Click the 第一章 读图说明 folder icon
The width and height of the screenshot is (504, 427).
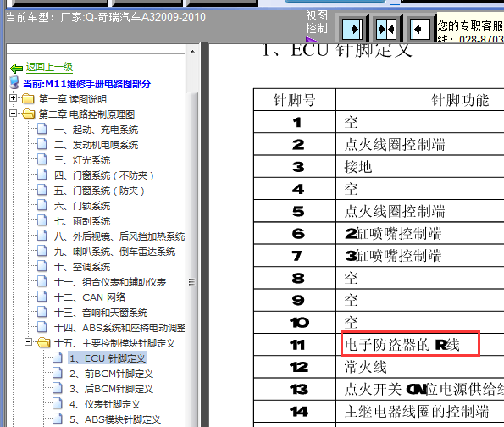(x=28, y=98)
